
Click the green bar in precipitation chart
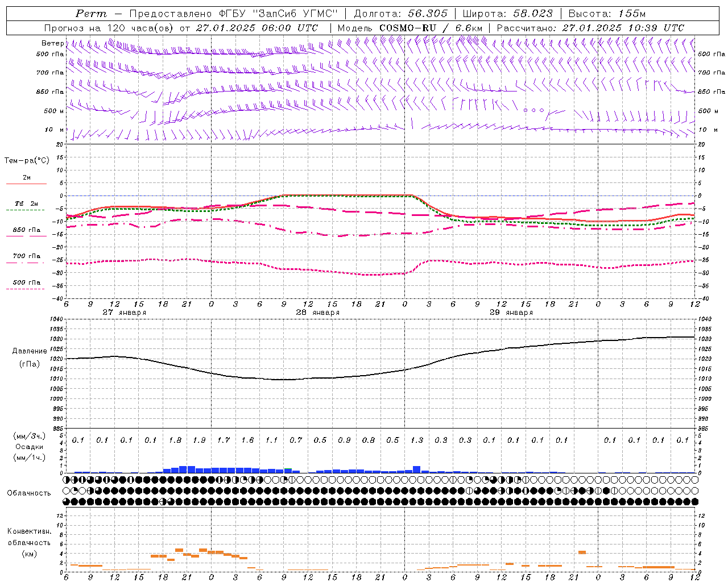(288, 469)
